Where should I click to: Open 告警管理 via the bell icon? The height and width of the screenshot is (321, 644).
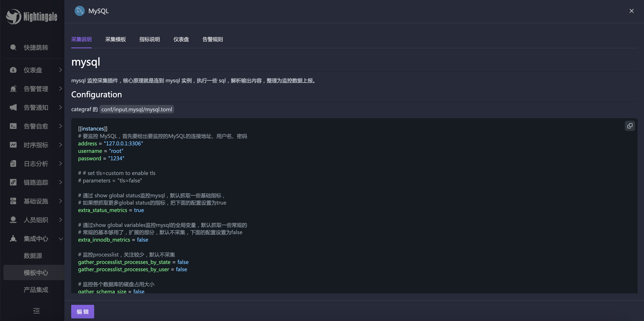[x=13, y=89]
